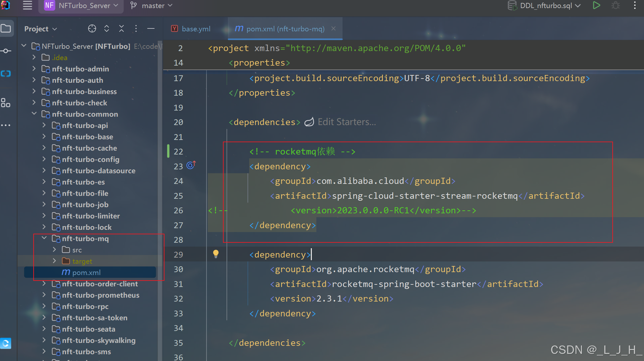644x361 pixels.
Task: Click the Debug bug icon
Action: (x=616, y=5)
